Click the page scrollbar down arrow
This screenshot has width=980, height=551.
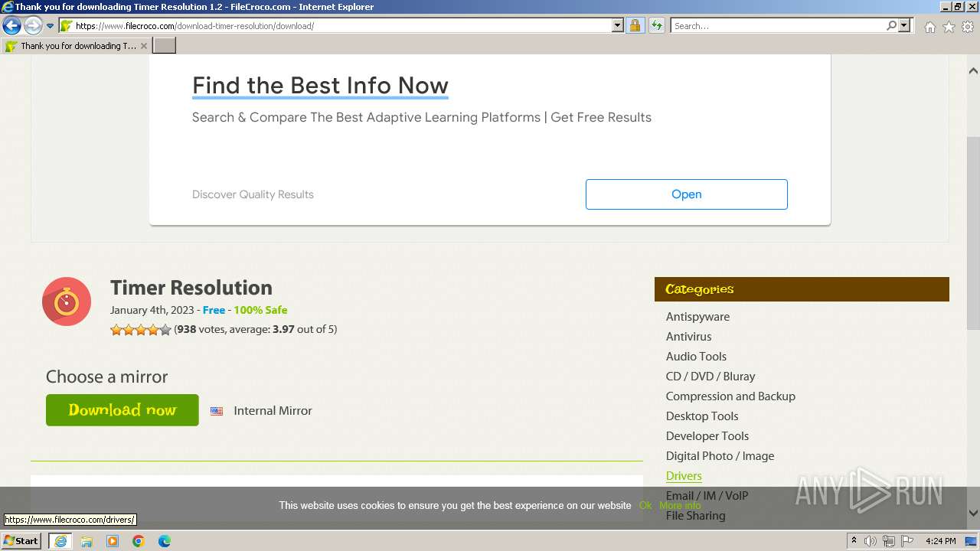pos(973,514)
